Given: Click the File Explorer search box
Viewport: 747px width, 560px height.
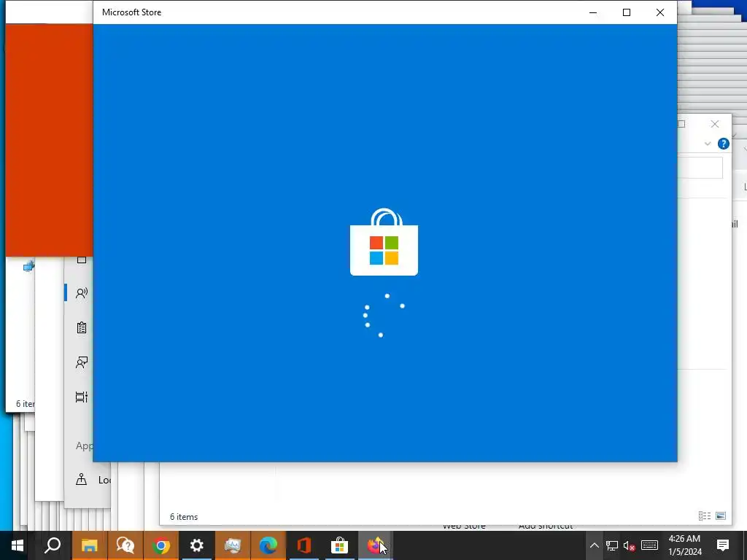Looking at the screenshot, I should [x=700, y=168].
